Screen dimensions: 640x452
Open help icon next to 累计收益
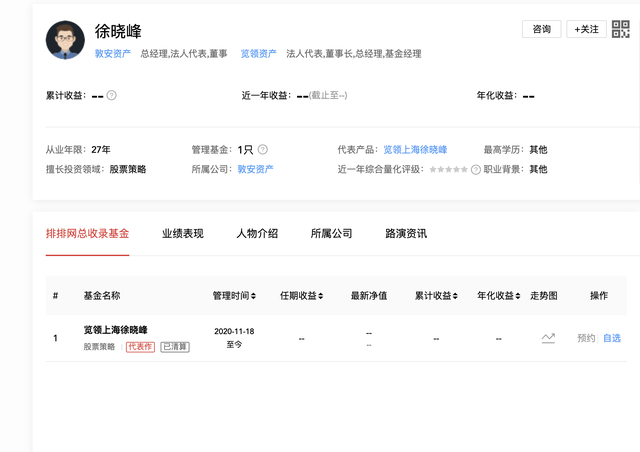pyautogui.click(x=112, y=96)
